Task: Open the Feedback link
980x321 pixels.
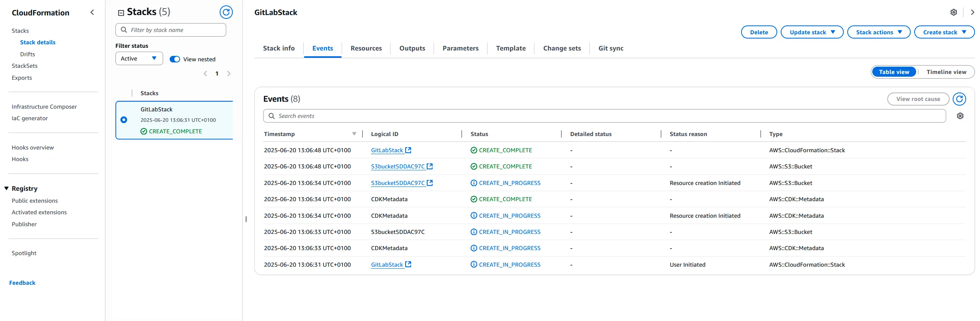Action: [x=22, y=283]
